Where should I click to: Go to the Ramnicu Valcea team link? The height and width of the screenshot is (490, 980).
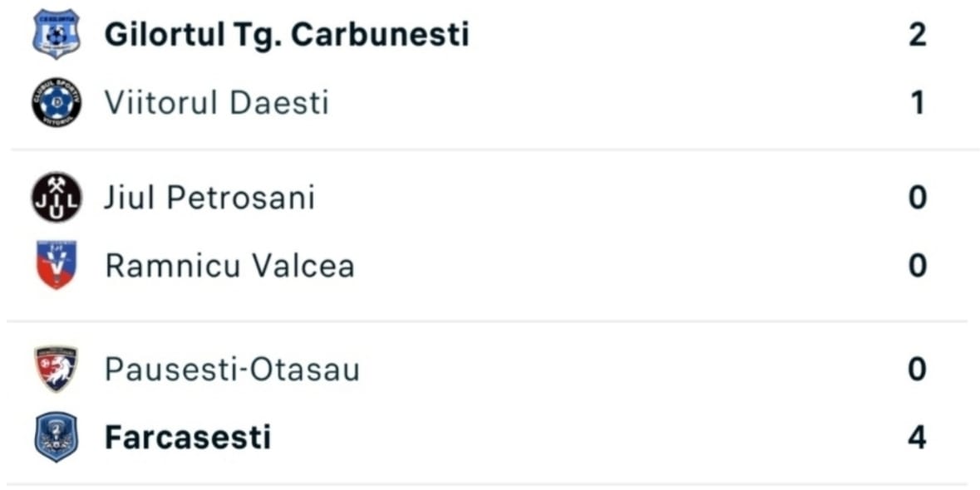[230, 266]
